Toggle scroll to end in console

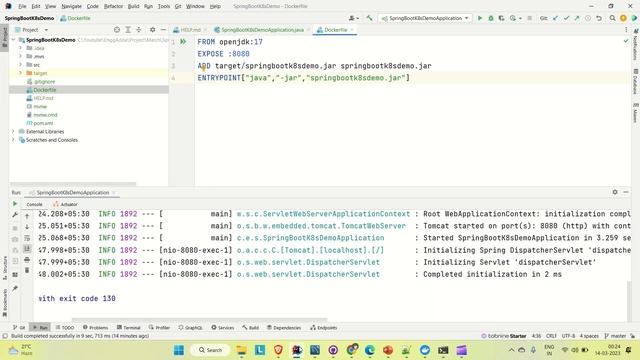click(27, 249)
